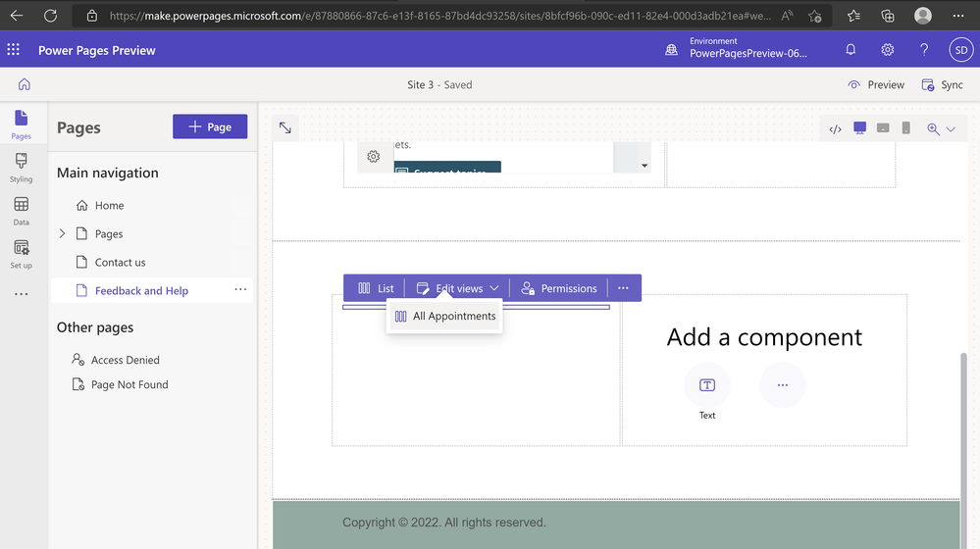Open notifications bell

tap(851, 49)
